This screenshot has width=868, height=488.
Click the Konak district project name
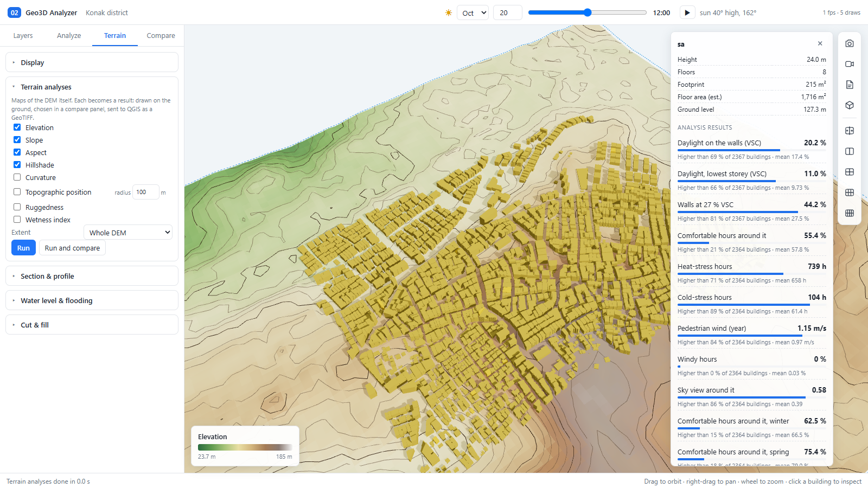[107, 12]
